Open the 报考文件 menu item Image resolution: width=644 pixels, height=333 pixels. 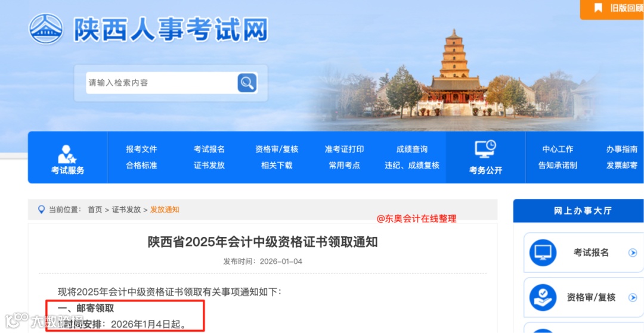141,150
